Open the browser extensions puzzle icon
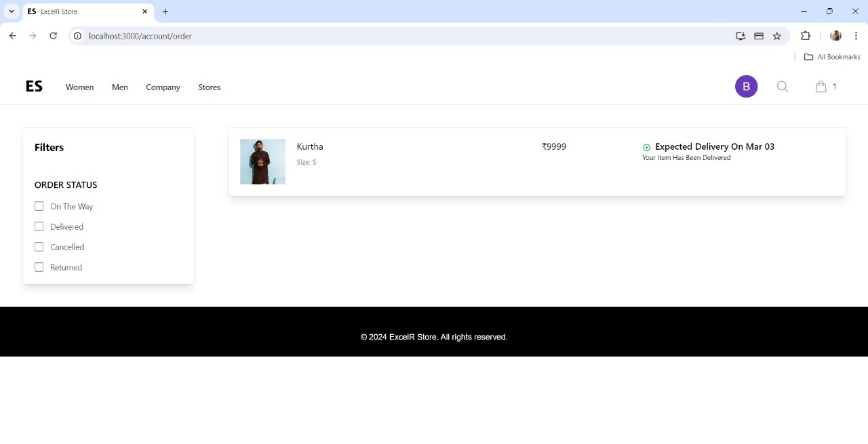 tap(806, 36)
